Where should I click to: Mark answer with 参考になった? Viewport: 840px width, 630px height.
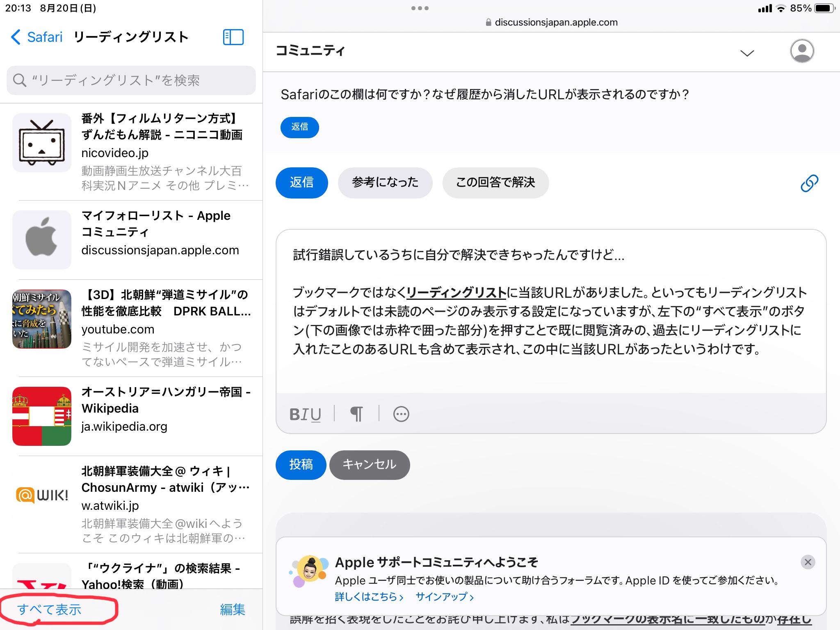tap(385, 183)
